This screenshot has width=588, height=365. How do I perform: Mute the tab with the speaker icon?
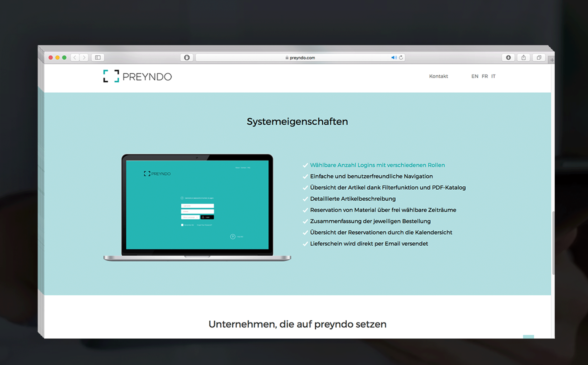click(x=394, y=58)
